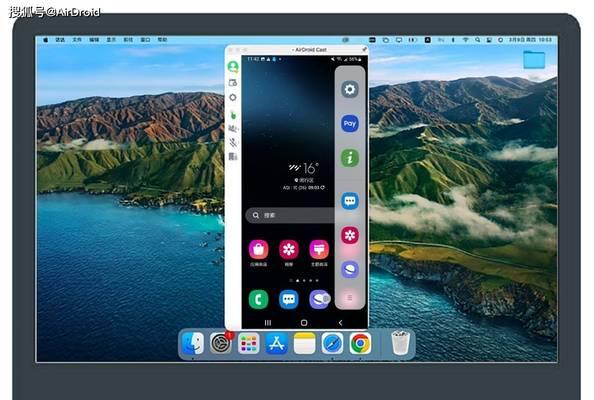Image resolution: width=594 pixels, height=400 pixels.
Task: Open the AirDroid Cast sidebar gear settings
Action: 233,97
